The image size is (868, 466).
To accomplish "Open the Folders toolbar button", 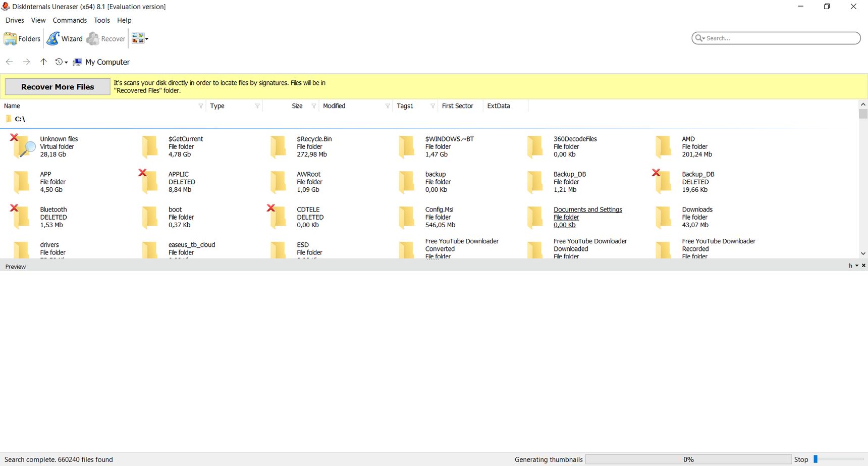I will point(22,39).
